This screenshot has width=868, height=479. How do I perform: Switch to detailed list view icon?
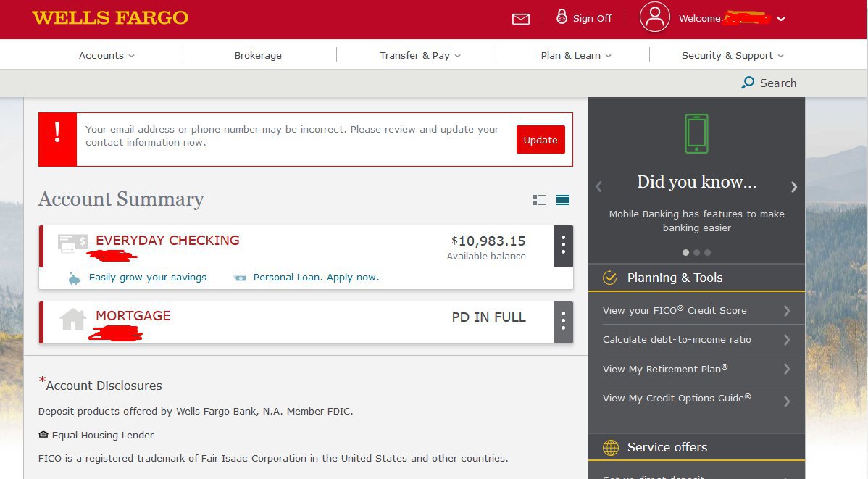tap(540, 200)
